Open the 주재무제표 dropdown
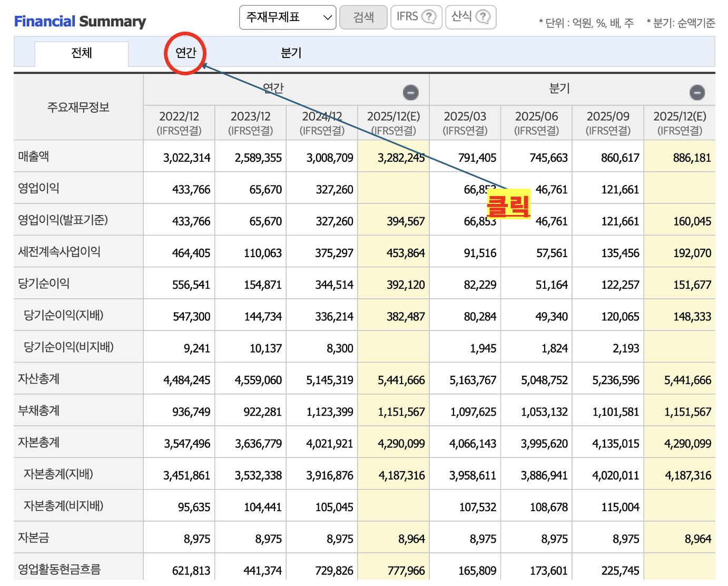The width and height of the screenshot is (728, 586). [287, 17]
